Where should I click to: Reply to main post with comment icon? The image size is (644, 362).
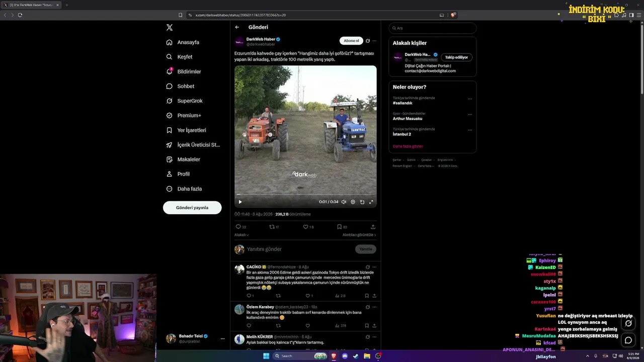238,227
